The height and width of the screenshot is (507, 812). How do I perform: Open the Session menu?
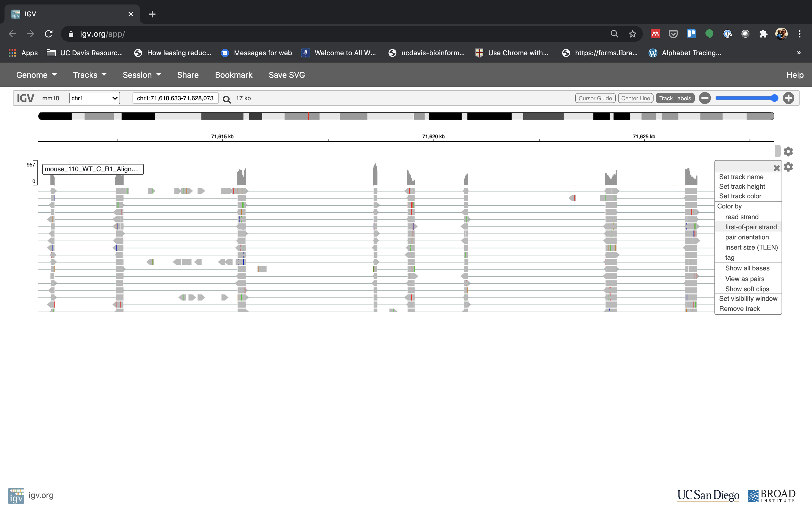(137, 75)
